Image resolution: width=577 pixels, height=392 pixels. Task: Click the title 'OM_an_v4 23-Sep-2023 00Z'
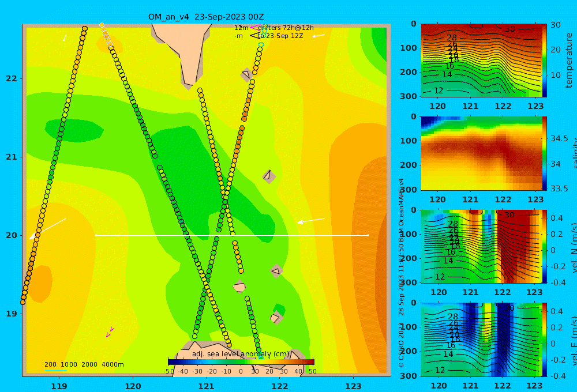click(206, 17)
